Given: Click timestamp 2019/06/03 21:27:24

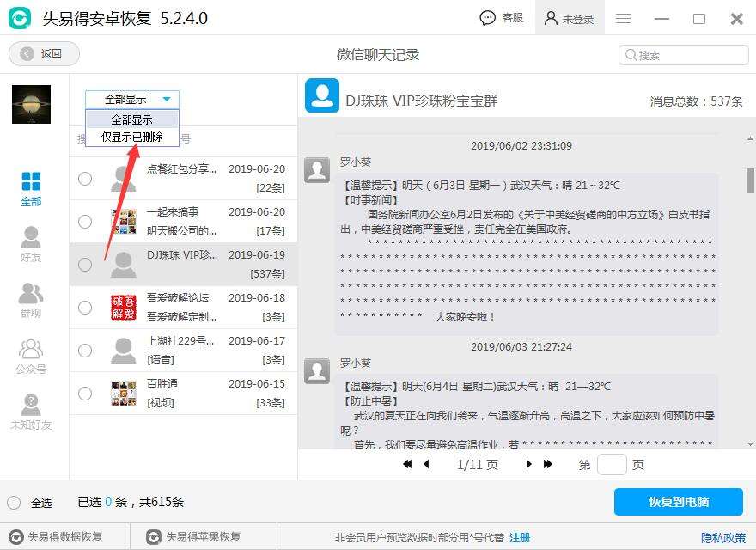Looking at the screenshot, I should 521,347.
